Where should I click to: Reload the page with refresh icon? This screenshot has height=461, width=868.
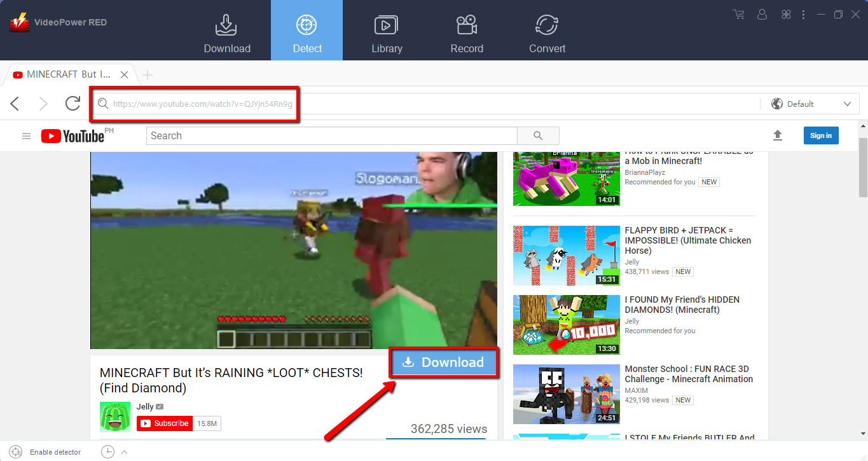pos(72,104)
